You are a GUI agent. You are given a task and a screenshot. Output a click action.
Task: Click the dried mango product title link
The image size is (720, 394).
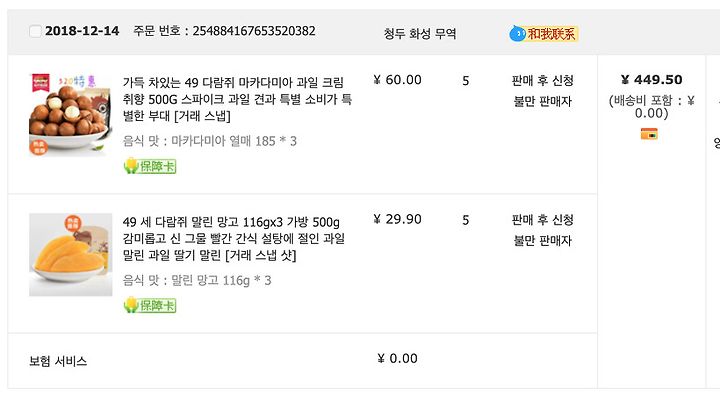[234, 238]
